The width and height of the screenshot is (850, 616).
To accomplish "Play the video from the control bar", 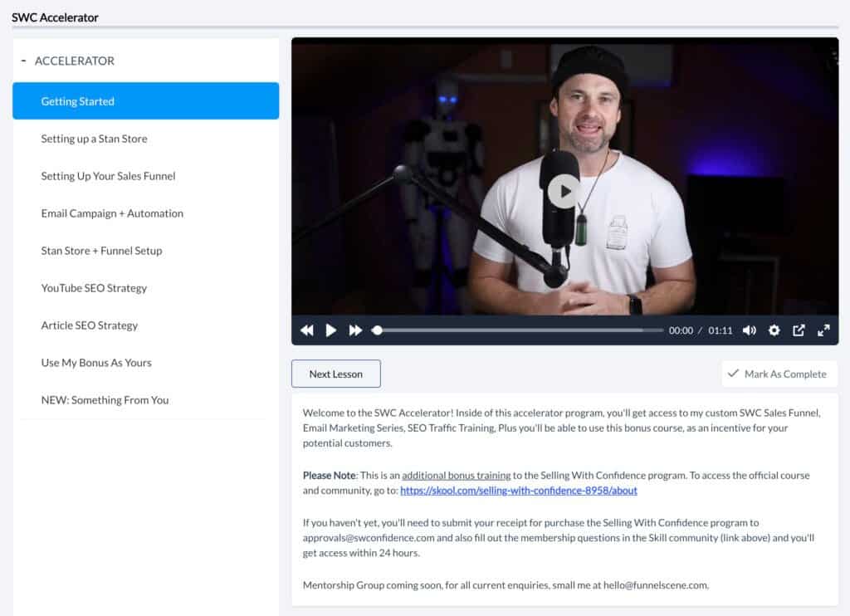I will click(330, 330).
